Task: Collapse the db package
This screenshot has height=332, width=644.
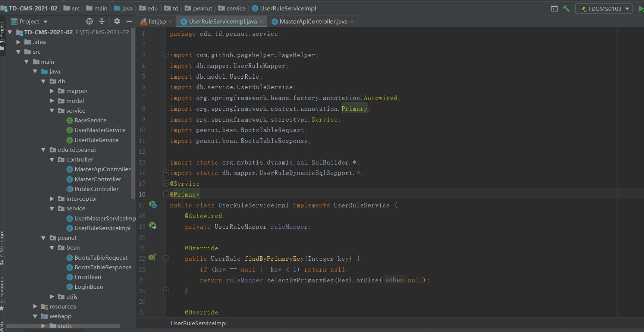Action: coord(43,81)
